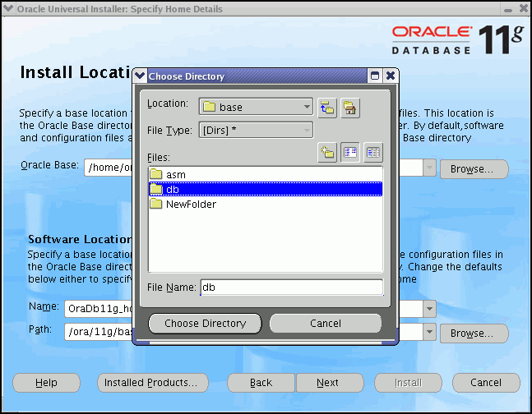Expand the Oracle Base dropdown arrow
532x414 pixels.
coord(429,168)
